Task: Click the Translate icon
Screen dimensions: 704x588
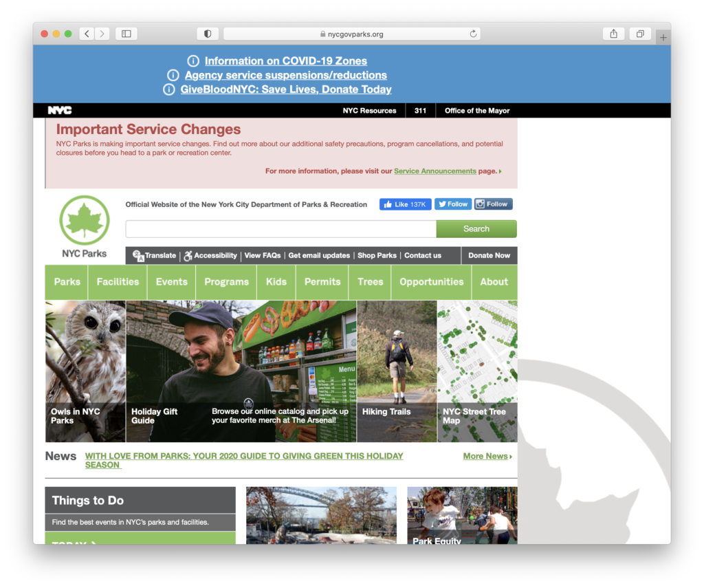Action: (x=138, y=256)
